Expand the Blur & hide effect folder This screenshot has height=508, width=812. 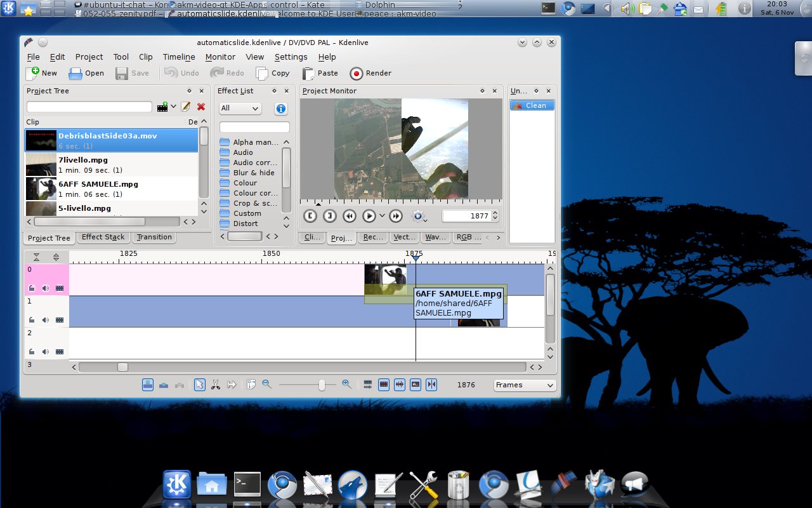(x=224, y=173)
